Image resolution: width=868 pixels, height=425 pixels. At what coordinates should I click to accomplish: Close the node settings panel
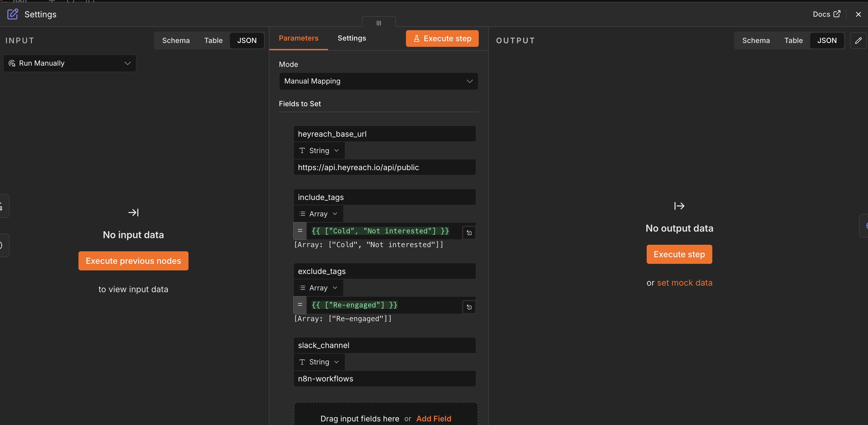(x=858, y=14)
